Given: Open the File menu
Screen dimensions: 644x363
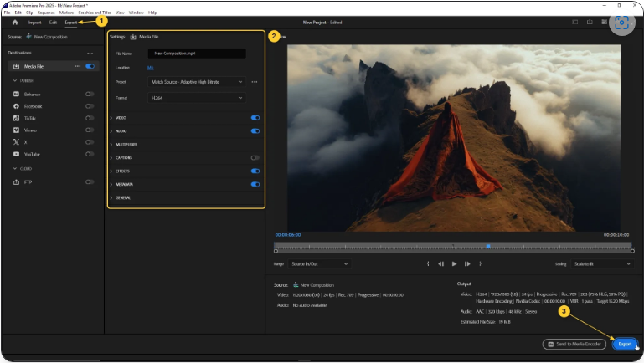Looking at the screenshot, I should point(7,13).
